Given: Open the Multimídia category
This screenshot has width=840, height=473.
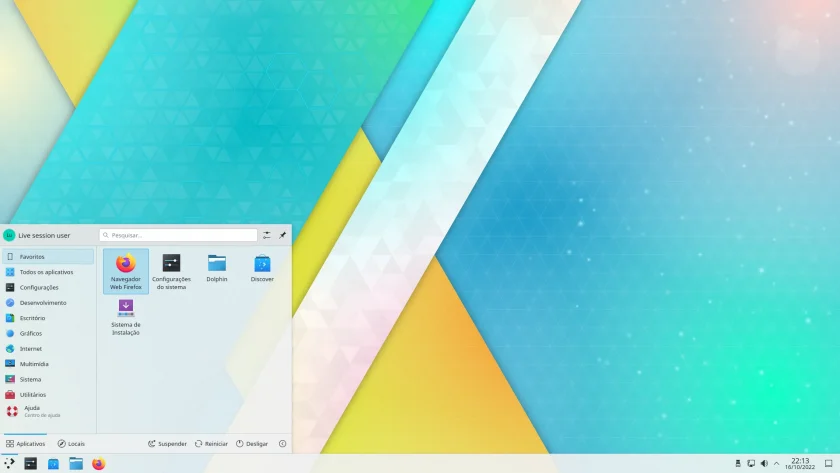Looking at the screenshot, I should 48,364.
